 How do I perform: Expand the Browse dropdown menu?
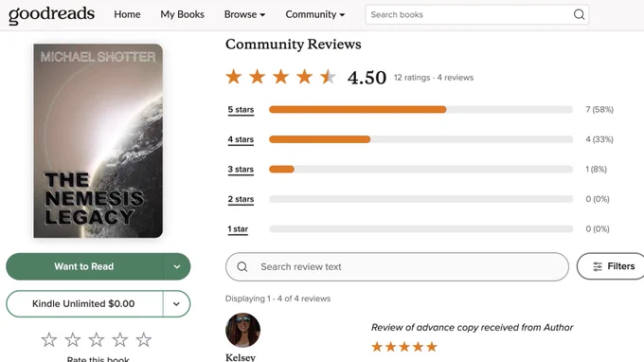[244, 14]
